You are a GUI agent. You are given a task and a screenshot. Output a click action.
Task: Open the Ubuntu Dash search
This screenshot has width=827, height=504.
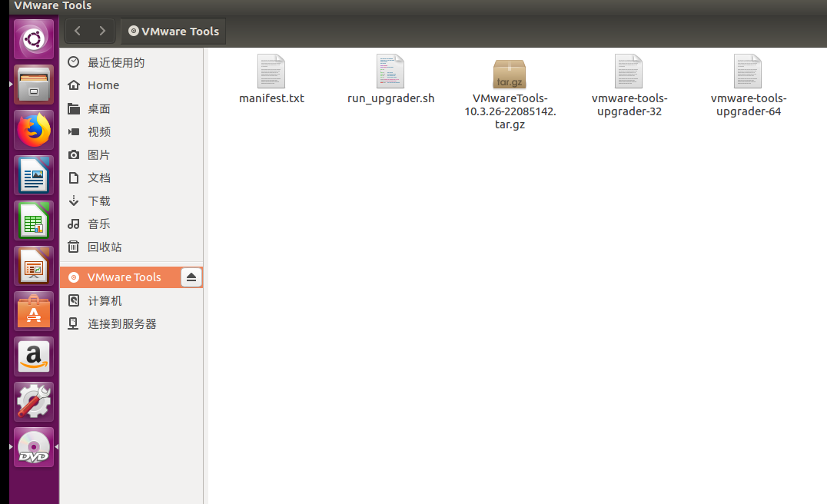(x=33, y=38)
